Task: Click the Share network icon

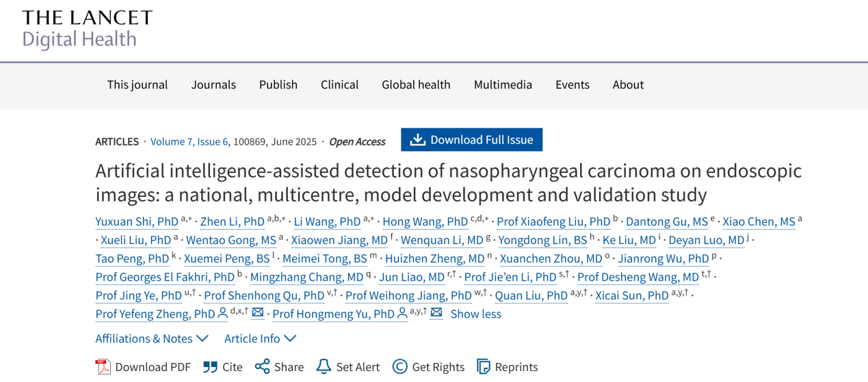Action: (x=262, y=367)
